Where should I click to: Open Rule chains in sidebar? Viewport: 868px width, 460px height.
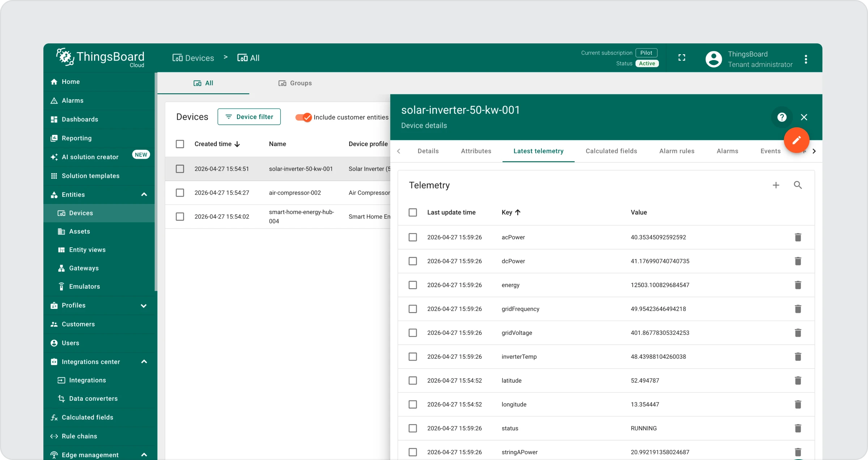pos(79,436)
